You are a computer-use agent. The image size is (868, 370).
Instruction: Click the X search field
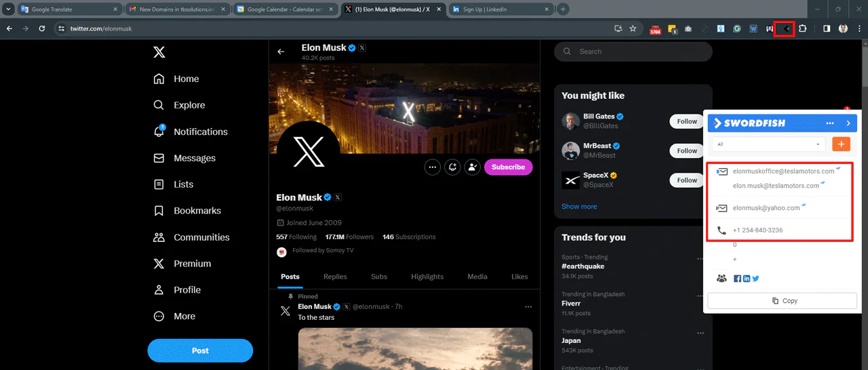pyautogui.click(x=633, y=52)
